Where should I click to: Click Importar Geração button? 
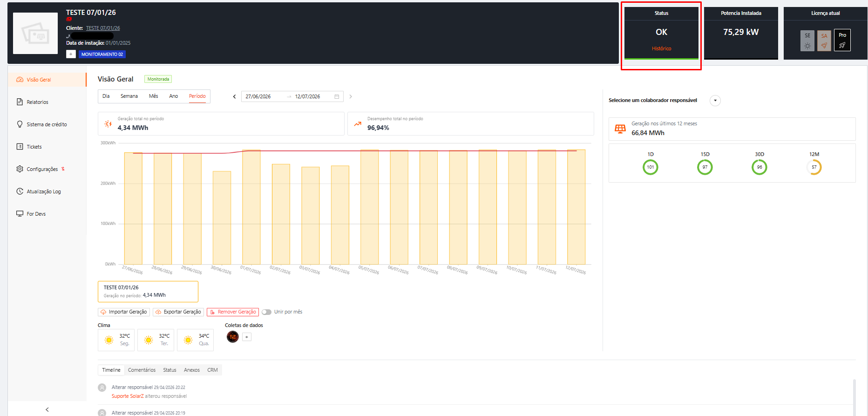coord(124,312)
